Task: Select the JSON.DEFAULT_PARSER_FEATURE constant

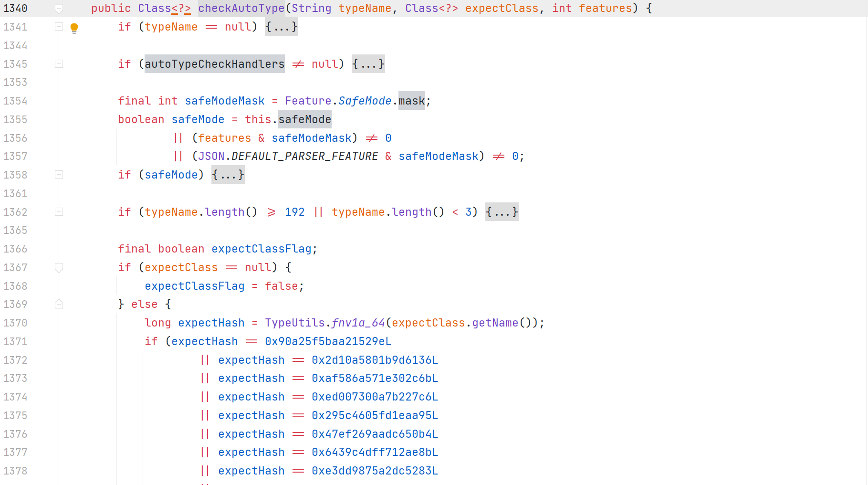Action: coord(288,156)
